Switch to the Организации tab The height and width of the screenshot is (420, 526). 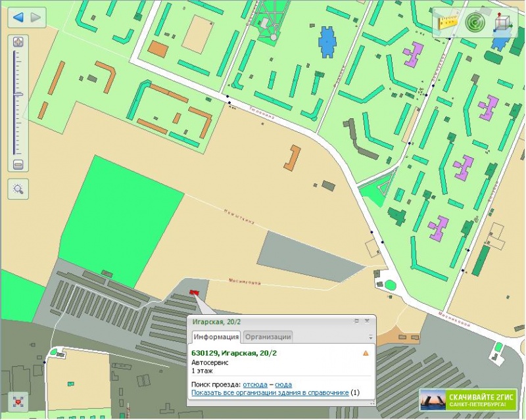[268, 337]
